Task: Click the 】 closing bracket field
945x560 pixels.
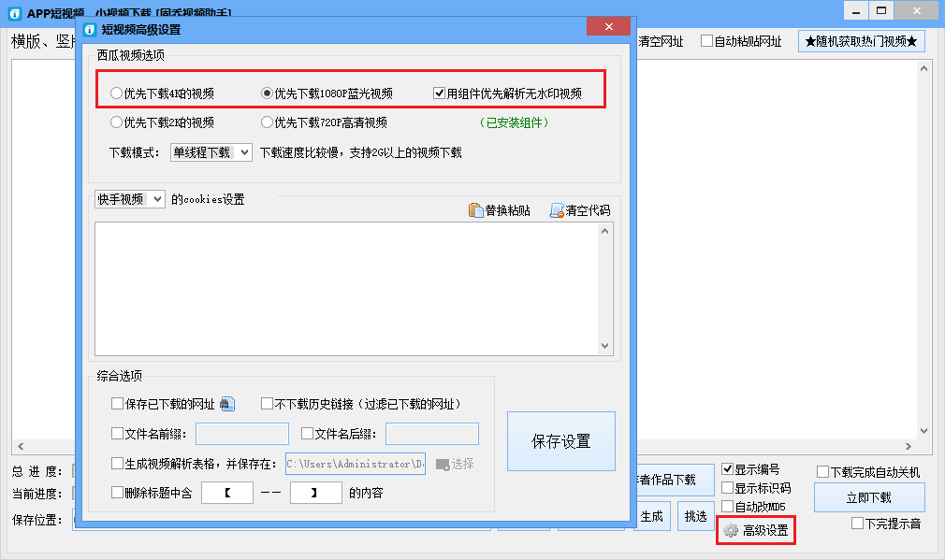Action: coord(316,493)
